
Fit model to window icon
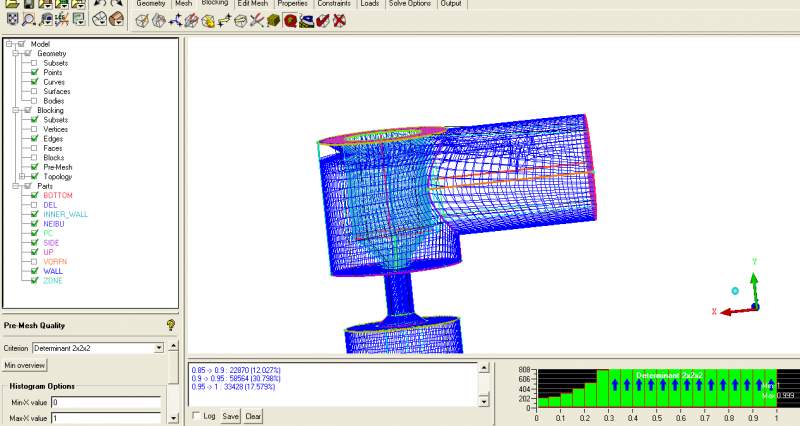(x=12, y=19)
